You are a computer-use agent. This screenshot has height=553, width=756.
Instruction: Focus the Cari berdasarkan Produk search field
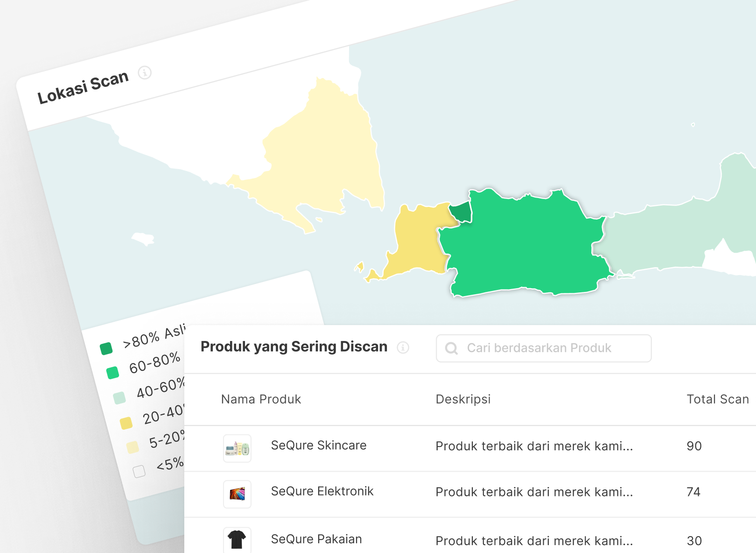click(x=544, y=348)
